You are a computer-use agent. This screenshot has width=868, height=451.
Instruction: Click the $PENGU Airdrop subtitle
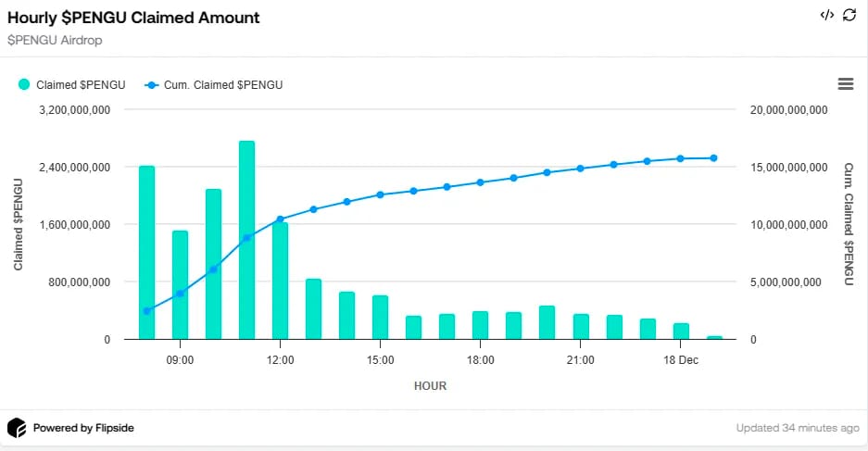tap(55, 41)
